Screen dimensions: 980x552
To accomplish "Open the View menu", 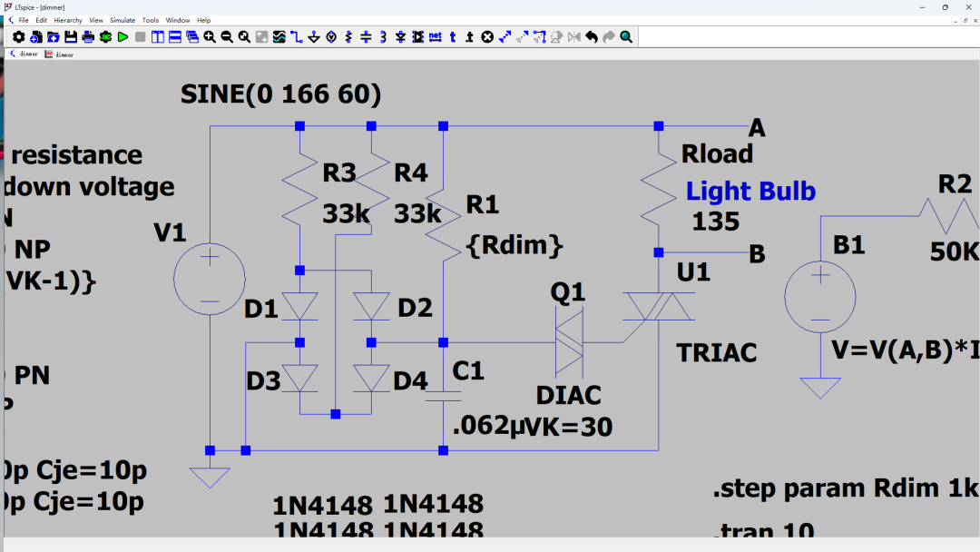I will tap(95, 20).
